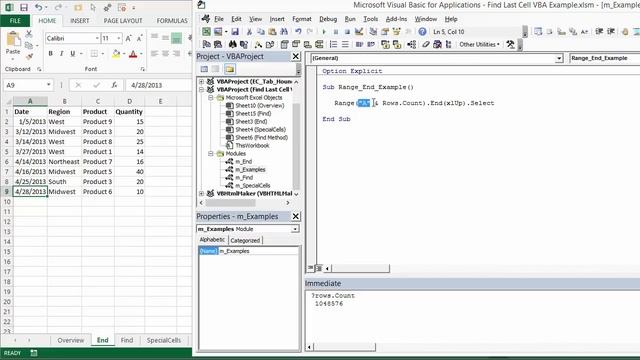This screenshot has width=640, height=360.
Task: Select the Overview sheet tab
Action: 71,340
